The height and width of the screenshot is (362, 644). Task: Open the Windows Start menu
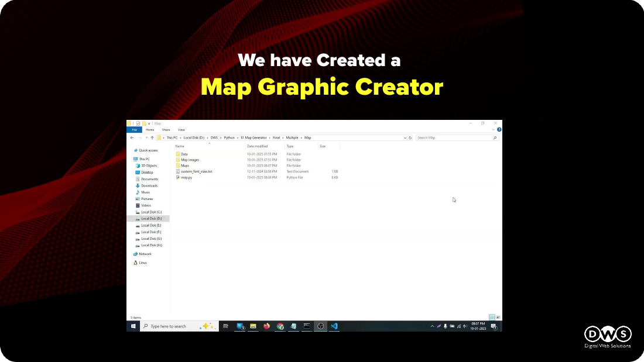pyautogui.click(x=133, y=326)
